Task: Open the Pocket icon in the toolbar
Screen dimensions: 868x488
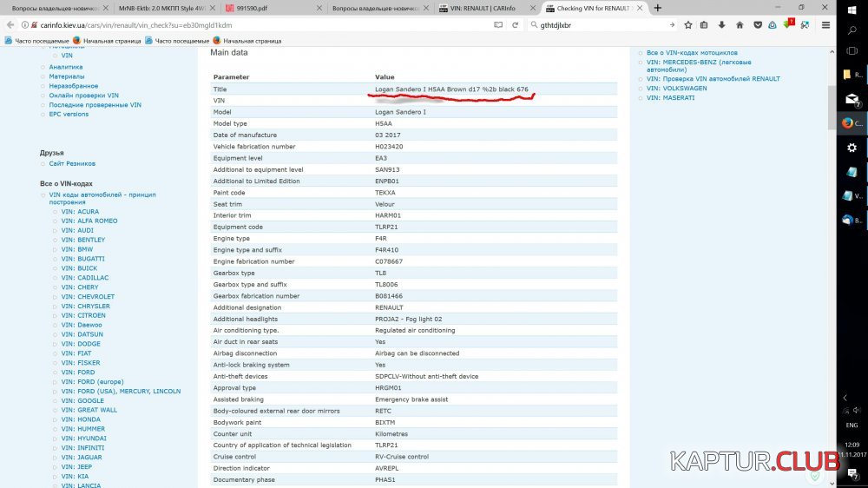Action: tap(755, 25)
